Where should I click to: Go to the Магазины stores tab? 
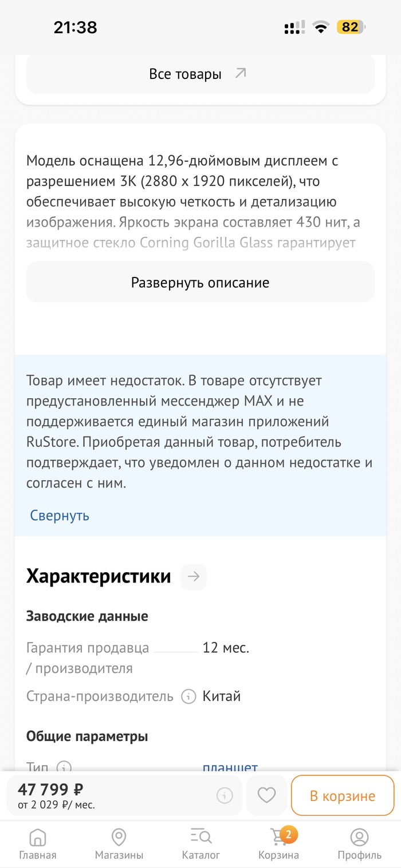[x=119, y=844]
